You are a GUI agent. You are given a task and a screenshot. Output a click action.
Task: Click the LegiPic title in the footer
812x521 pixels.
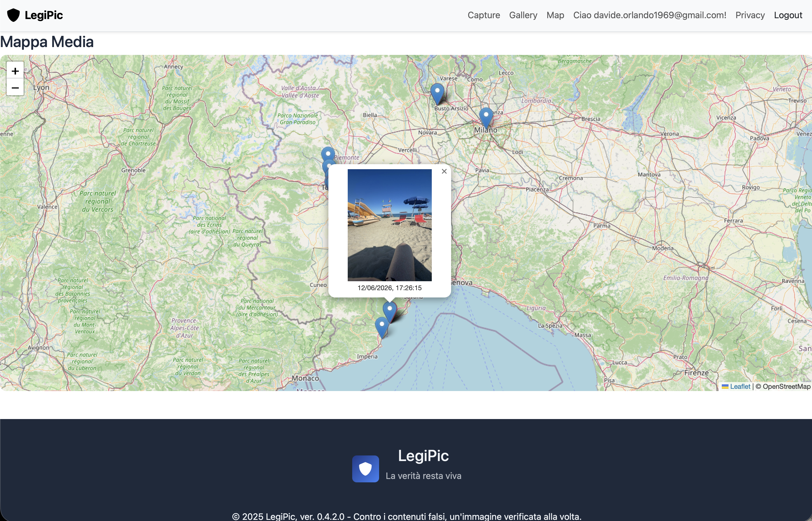click(x=423, y=456)
